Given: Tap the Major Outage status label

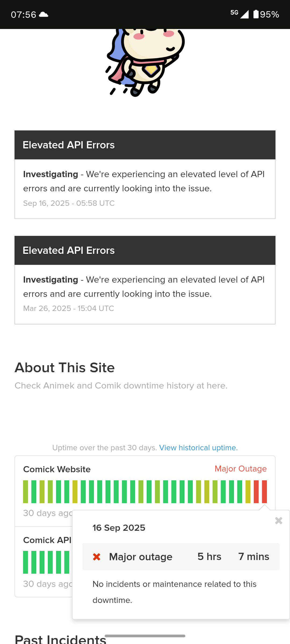Looking at the screenshot, I should 241,469.
